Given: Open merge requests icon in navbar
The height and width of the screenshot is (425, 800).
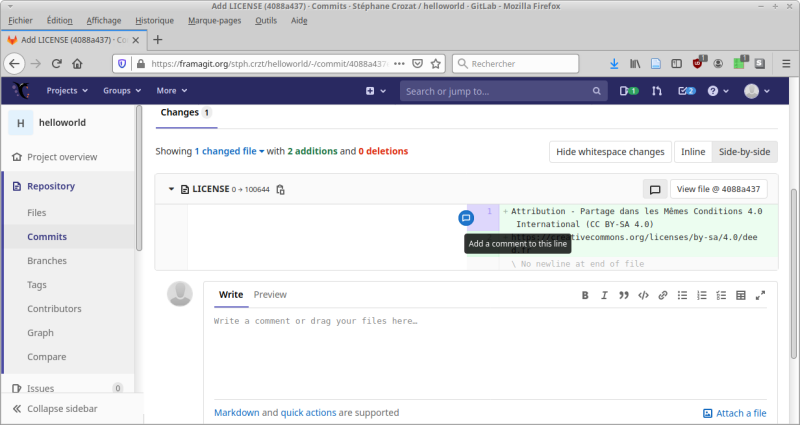Looking at the screenshot, I should pyautogui.click(x=657, y=91).
